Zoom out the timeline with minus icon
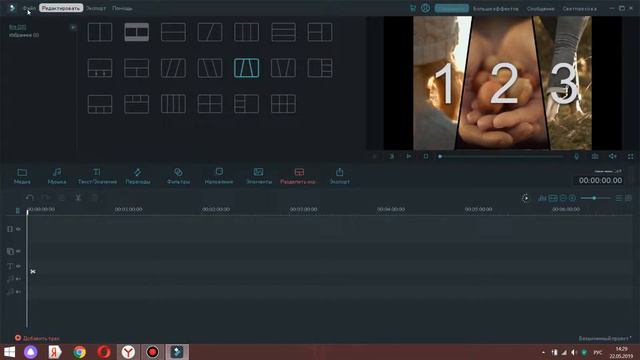Screen dimensions: 640x360 pyautogui.click(x=563, y=198)
